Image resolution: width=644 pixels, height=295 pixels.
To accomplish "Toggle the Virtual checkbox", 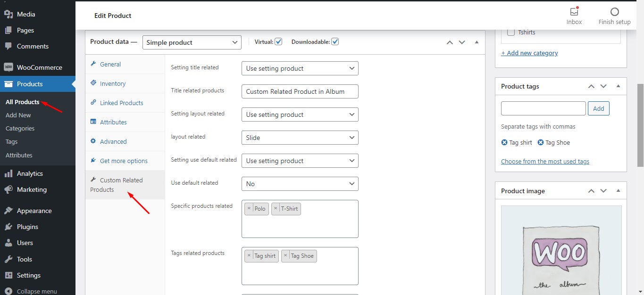I will [278, 41].
